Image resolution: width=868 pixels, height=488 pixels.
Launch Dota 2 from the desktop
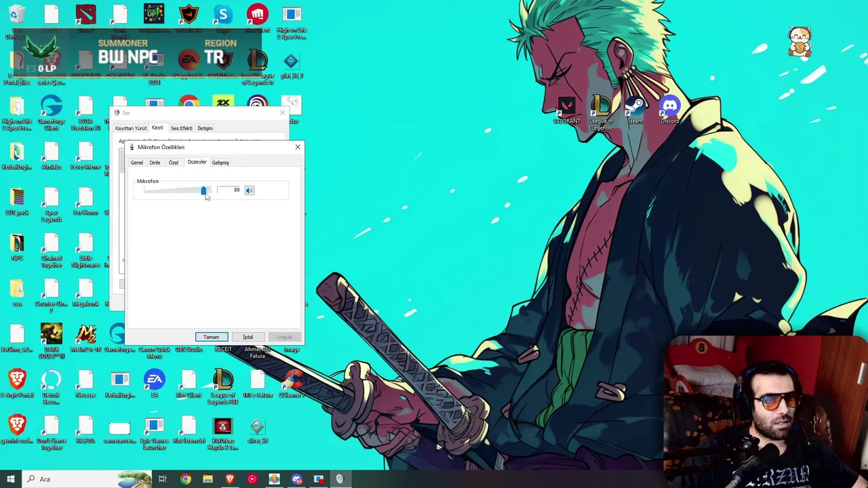coord(85,19)
